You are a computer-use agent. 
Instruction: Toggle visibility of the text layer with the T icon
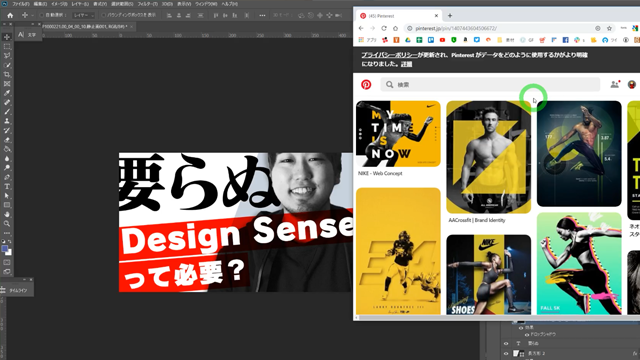(x=506, y=344)
